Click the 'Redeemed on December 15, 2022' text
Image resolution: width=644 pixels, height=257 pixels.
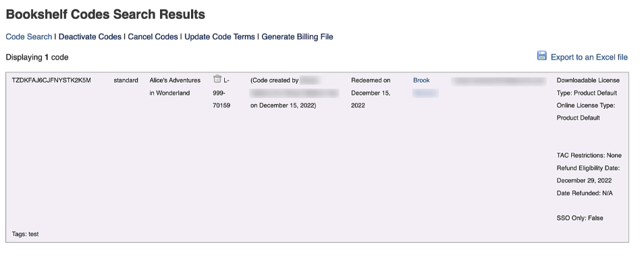(x=371, y=93)
